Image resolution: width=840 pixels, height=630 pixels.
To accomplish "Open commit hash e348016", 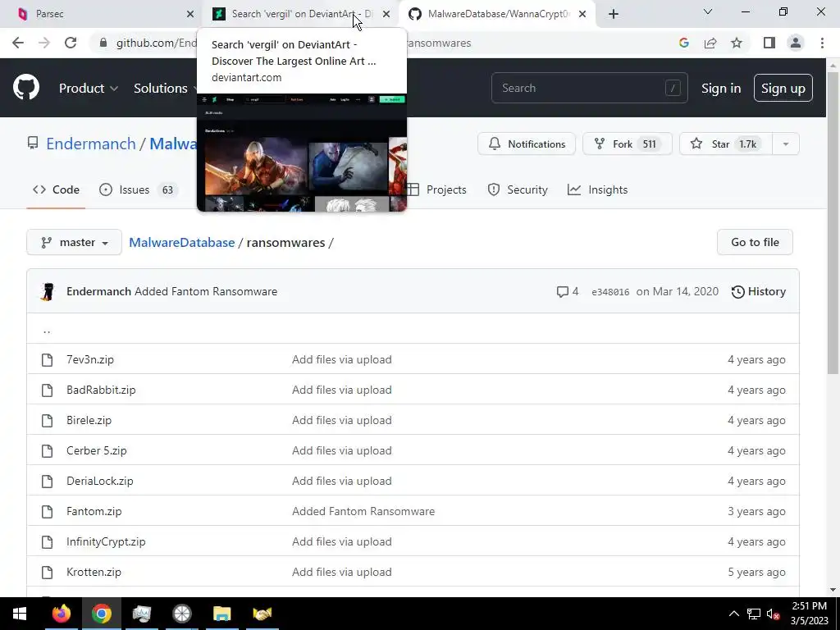I will [610, 292].
